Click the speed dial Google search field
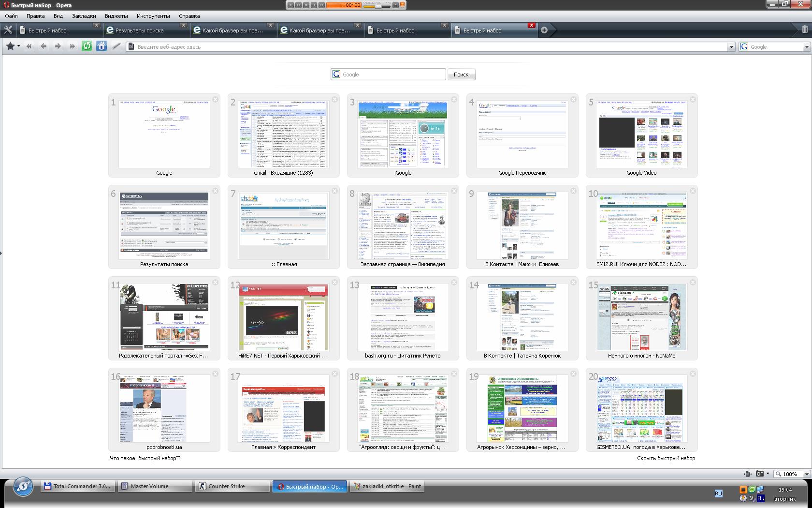This screenshot has height=508, width=812. coord(388,75)
